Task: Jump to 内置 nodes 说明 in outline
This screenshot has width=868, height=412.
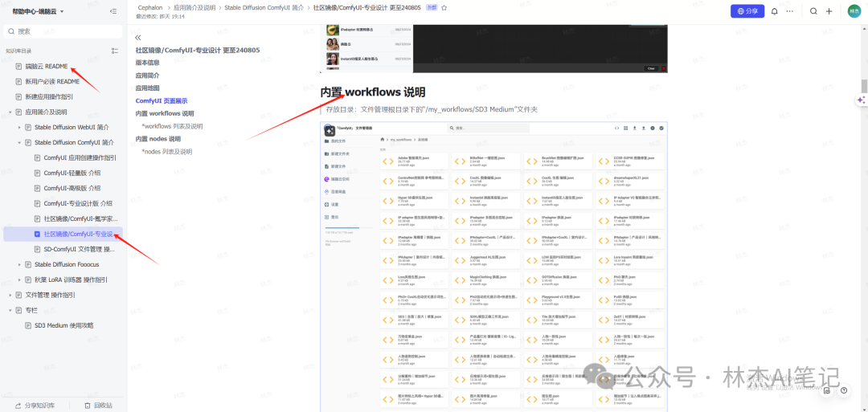Action: (x=158, y=139)
